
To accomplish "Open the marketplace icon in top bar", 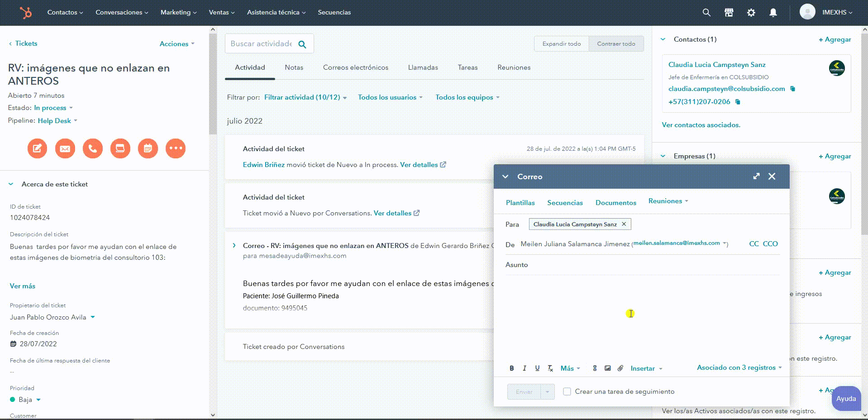I will point(729,13).
